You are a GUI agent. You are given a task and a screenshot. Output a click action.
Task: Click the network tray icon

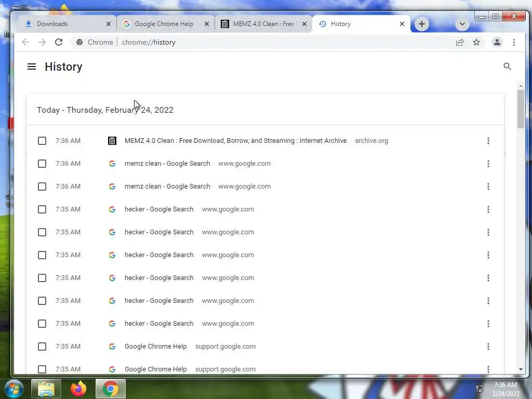pos(480,389)
